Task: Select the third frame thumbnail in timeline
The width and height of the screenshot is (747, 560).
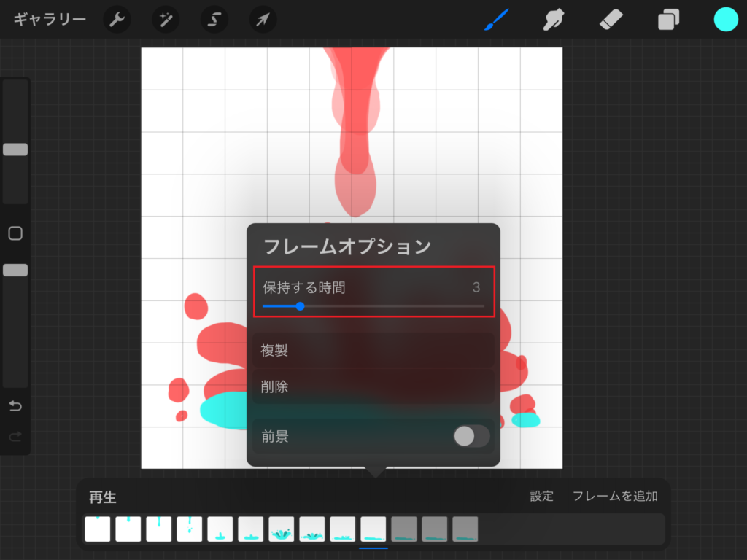Action: [x=158, y=529]
